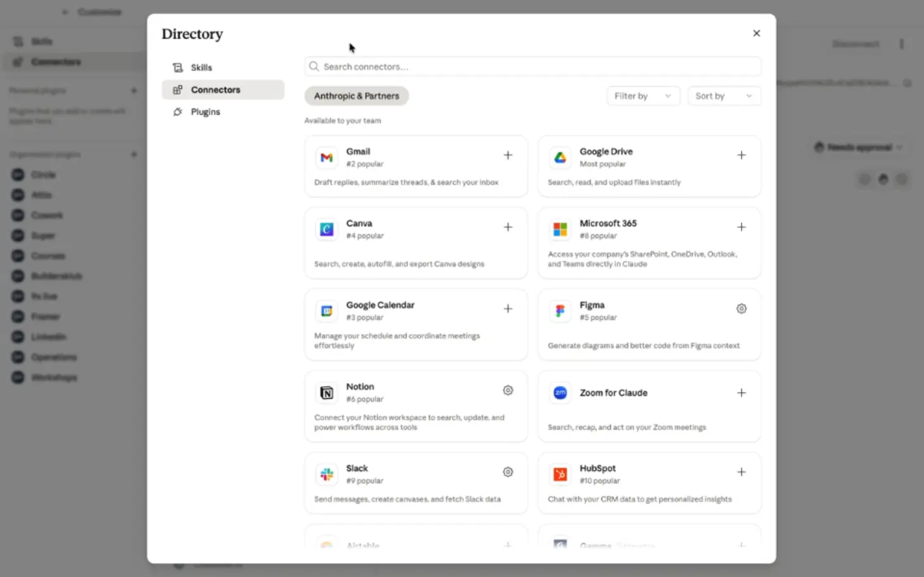
Task: Click 'Search, recap, and act' Zoom description
Action: (x=627, y=428)
